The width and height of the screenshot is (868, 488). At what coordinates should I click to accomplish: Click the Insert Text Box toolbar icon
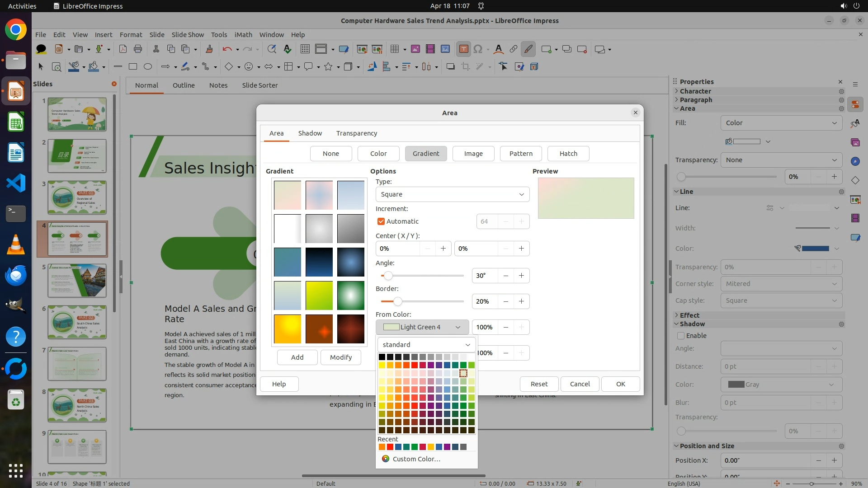pyautogui.click(x=463, y=49)
